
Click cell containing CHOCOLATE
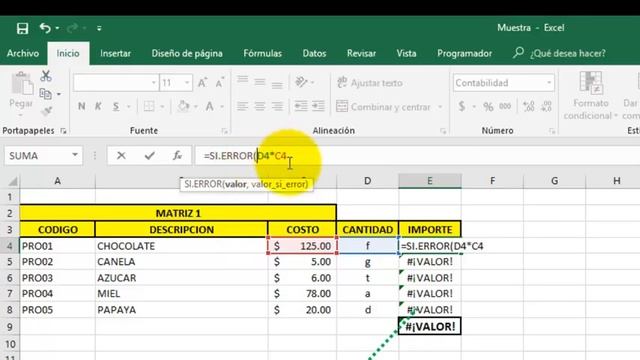pos(181,246)
